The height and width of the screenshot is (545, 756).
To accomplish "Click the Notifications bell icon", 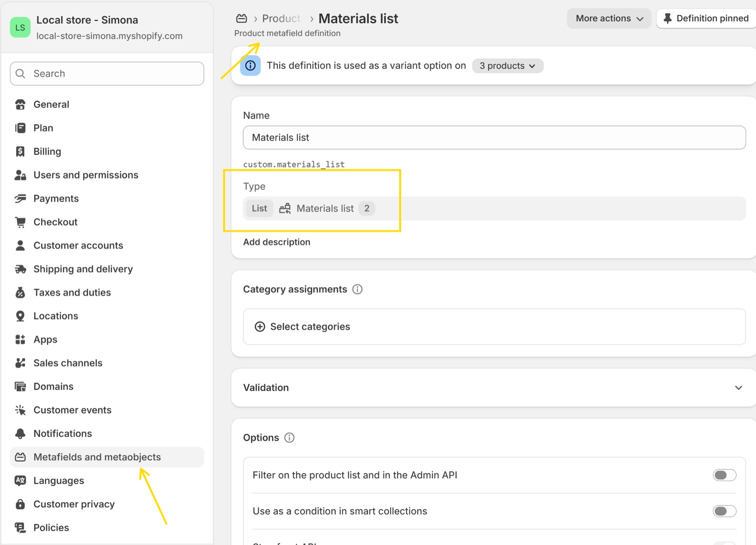I will 20,434.
